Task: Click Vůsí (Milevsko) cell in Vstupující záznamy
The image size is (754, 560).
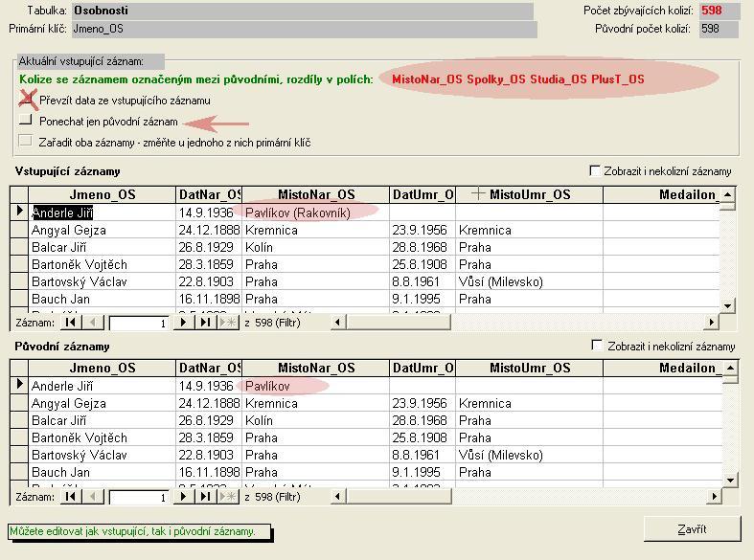Action: (x=529, y=282)
